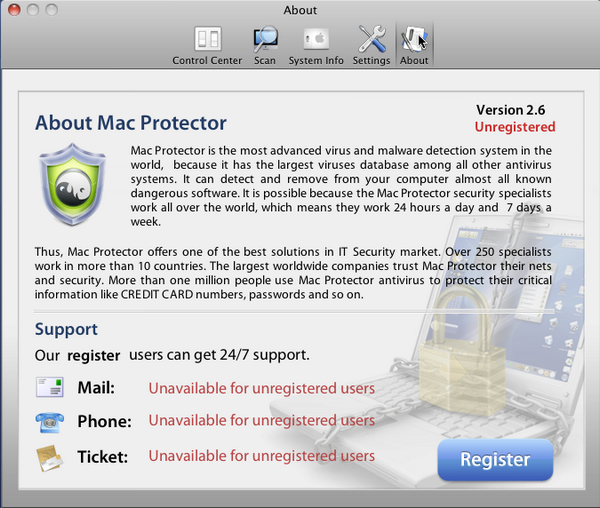Open Settings wrench and screwdriver icon
The width and height of the screenshot is (600, 508).
click(x=371, y=39)
